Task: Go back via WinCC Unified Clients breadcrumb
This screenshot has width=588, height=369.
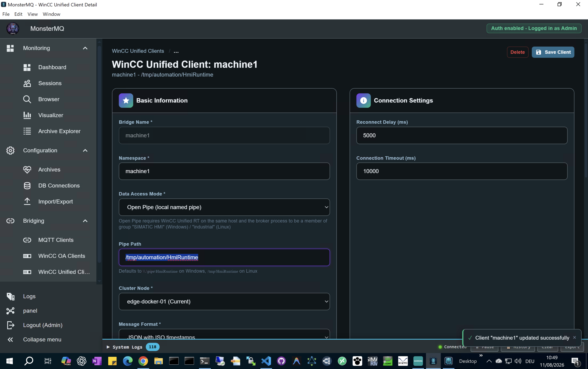Action: (x=138, y=51)
